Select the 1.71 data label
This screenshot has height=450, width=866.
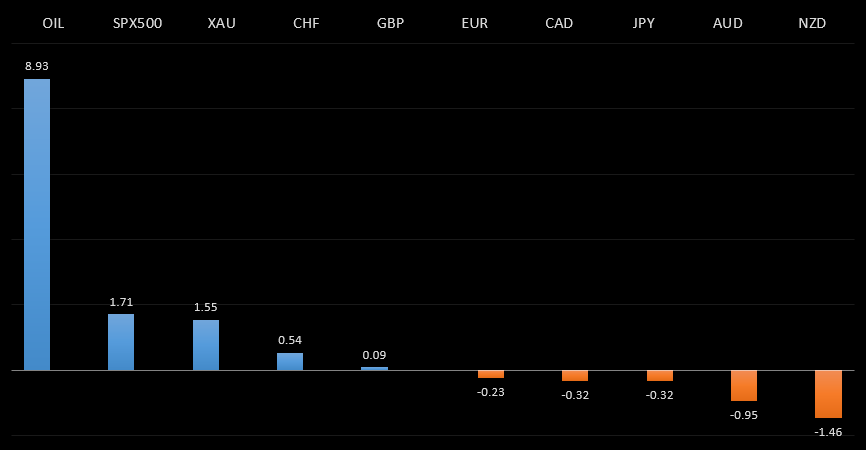click(x=121, y=302)
